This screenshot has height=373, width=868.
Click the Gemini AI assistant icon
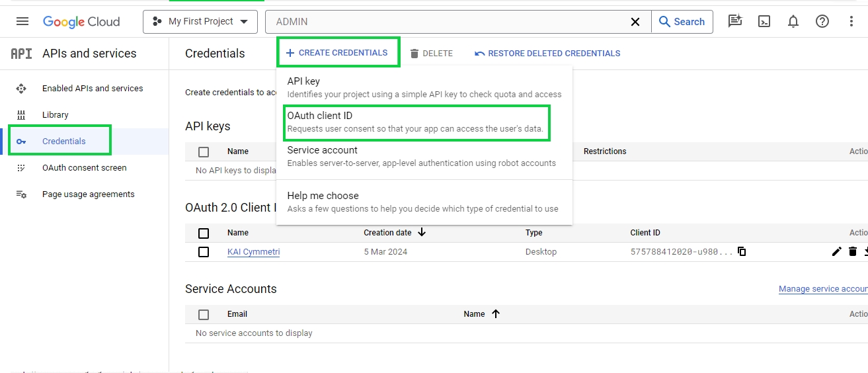click(x=734, y=21)
